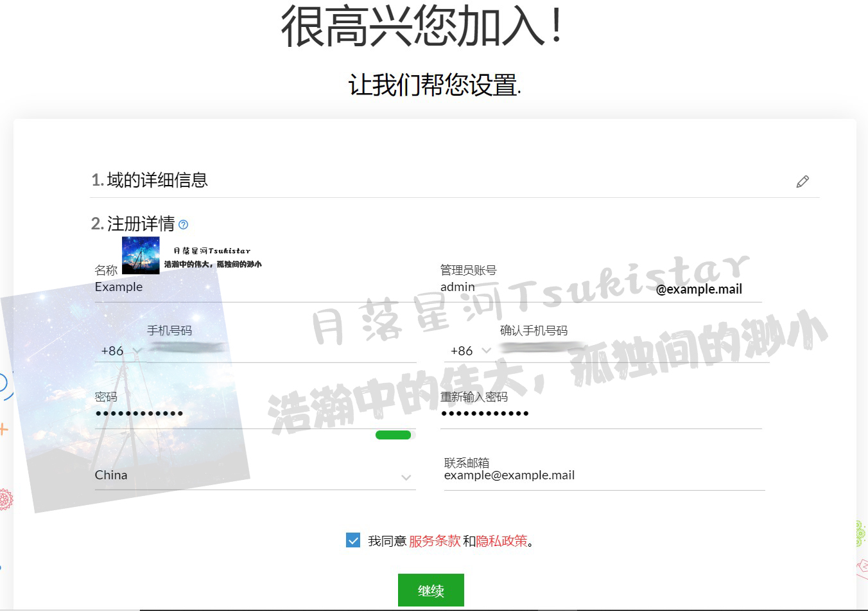
Task: Click the 名称 field containing Example
Action: tap(255, 287)
